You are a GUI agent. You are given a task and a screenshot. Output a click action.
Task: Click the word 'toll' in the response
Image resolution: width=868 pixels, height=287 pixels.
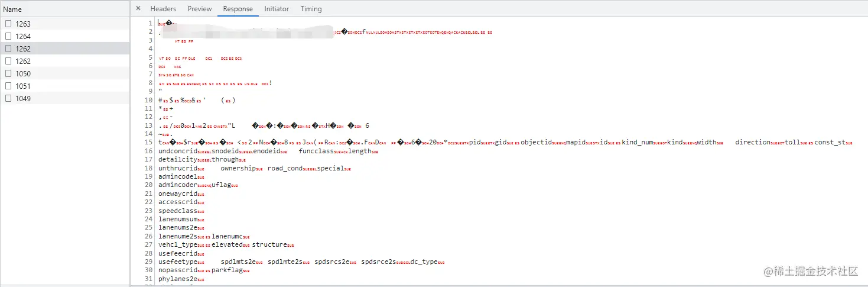tap(792, 143)
